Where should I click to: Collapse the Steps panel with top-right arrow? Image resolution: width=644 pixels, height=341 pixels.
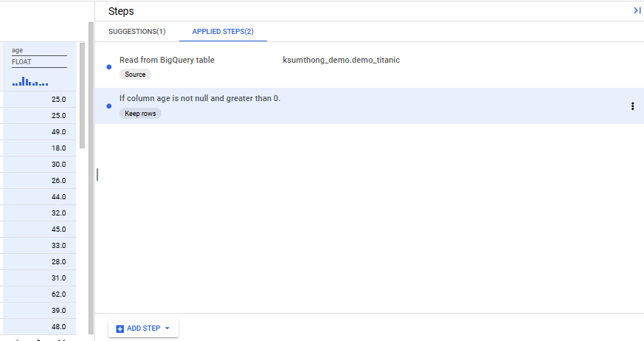point(637,10)
